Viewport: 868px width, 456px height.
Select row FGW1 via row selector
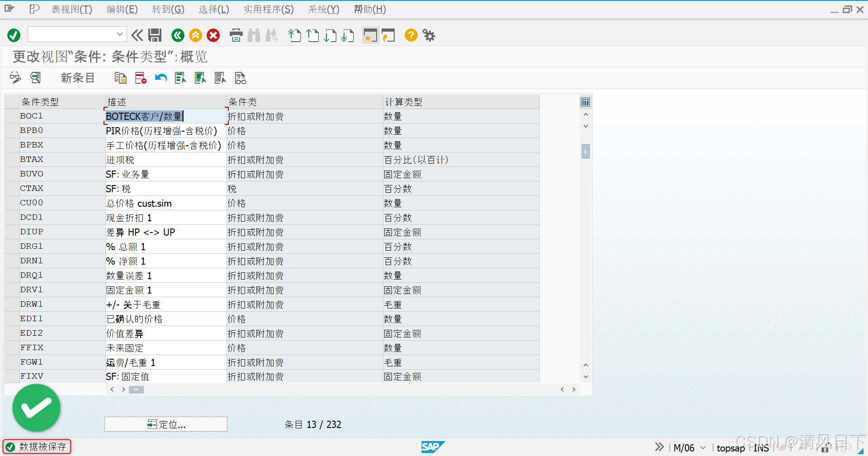(11, 362)
